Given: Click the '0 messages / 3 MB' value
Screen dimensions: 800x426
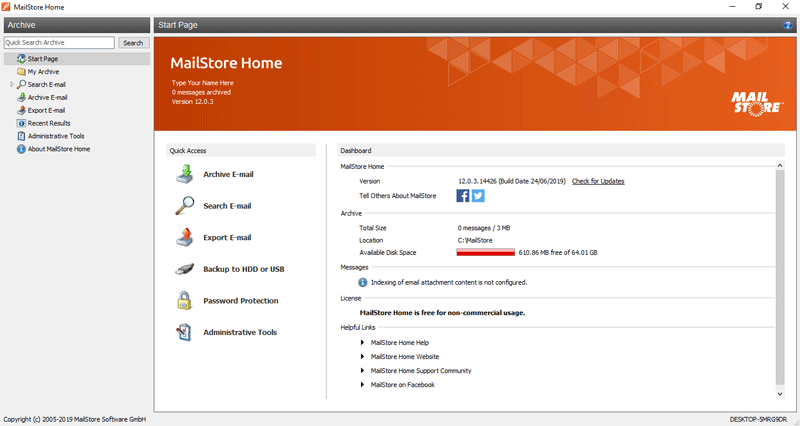Looking at the screenshot, I should point(484,228).
